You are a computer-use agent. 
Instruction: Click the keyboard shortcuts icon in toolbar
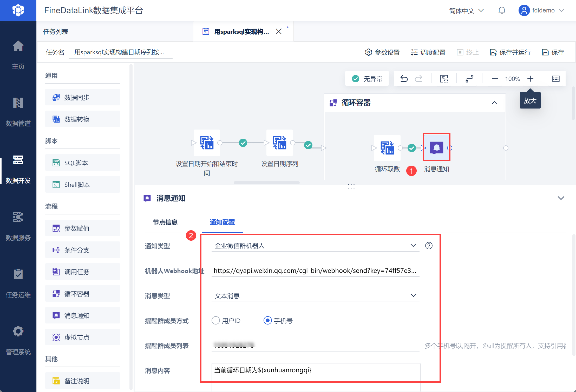pos(555,79)
